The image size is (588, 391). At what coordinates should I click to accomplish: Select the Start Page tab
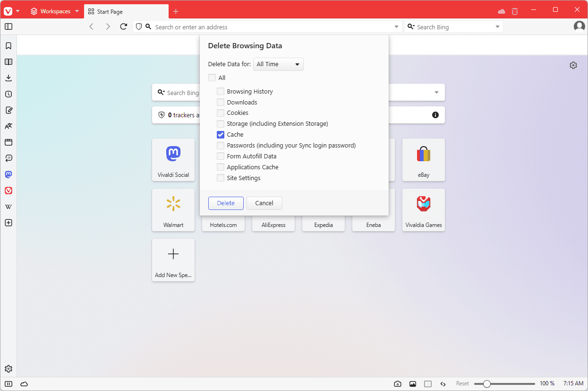point(126,11)
